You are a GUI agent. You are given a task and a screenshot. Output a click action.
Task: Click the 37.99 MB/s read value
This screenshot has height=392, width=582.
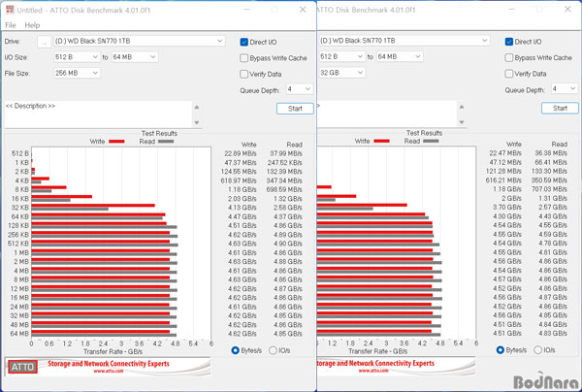[286, 153]
